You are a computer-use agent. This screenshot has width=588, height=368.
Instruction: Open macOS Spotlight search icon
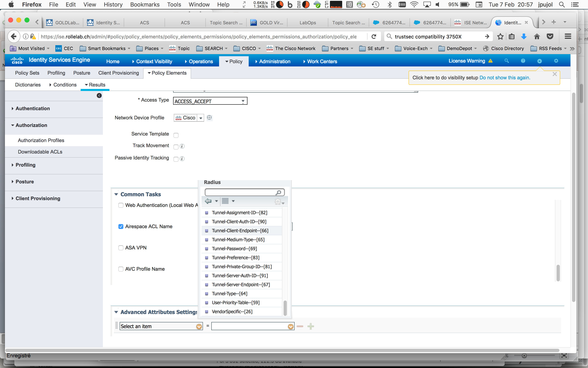point(562,5)
